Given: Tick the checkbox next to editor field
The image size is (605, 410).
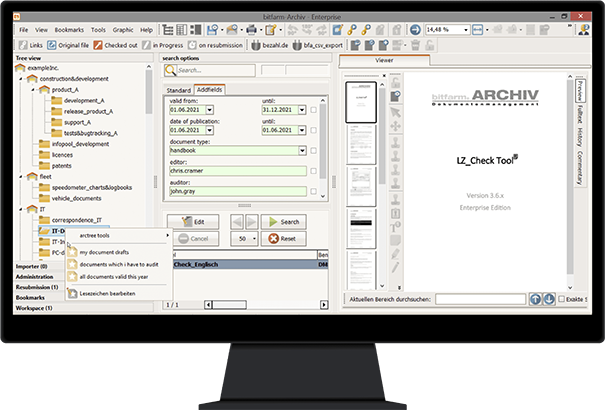Looking at the screenshot, I should coord(313,171).
